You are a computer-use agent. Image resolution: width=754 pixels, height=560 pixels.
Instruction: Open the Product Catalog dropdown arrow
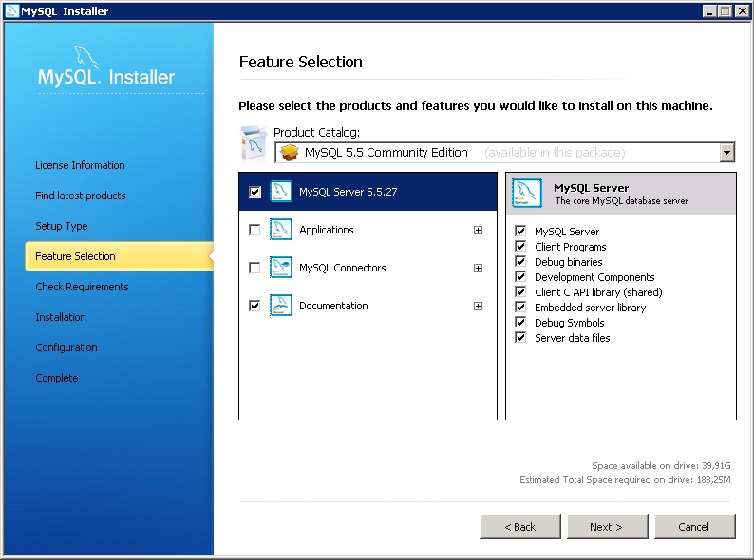point(727,153)
